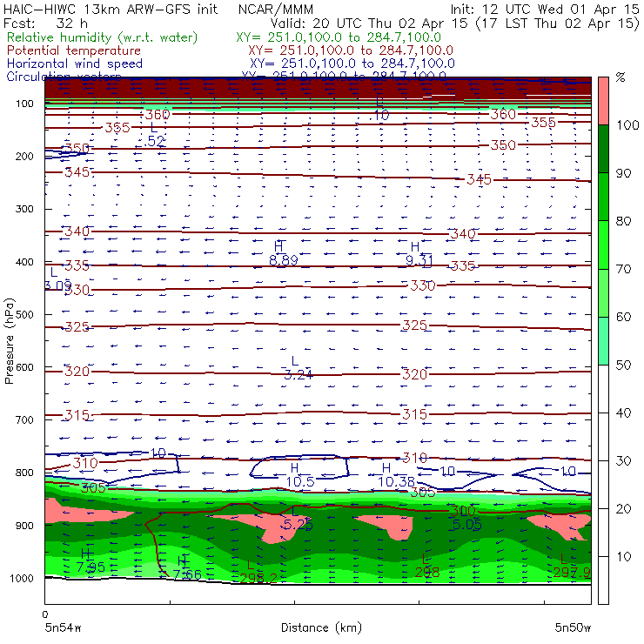Click the '5n50w' end coordinate label

point(573,627)
